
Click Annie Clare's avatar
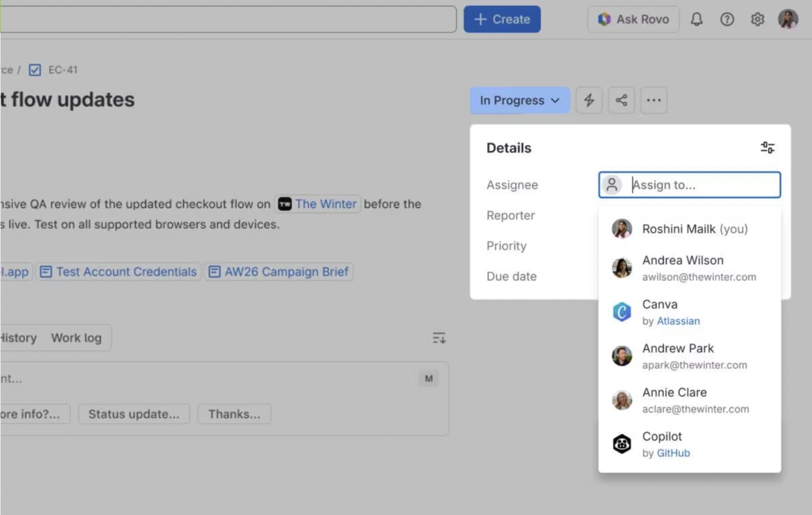tap(622, 400)
